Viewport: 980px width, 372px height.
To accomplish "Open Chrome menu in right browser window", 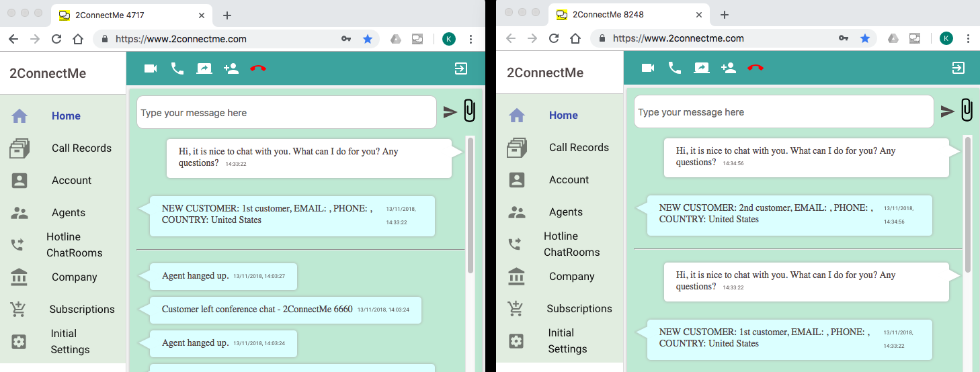I will point(969,39).
